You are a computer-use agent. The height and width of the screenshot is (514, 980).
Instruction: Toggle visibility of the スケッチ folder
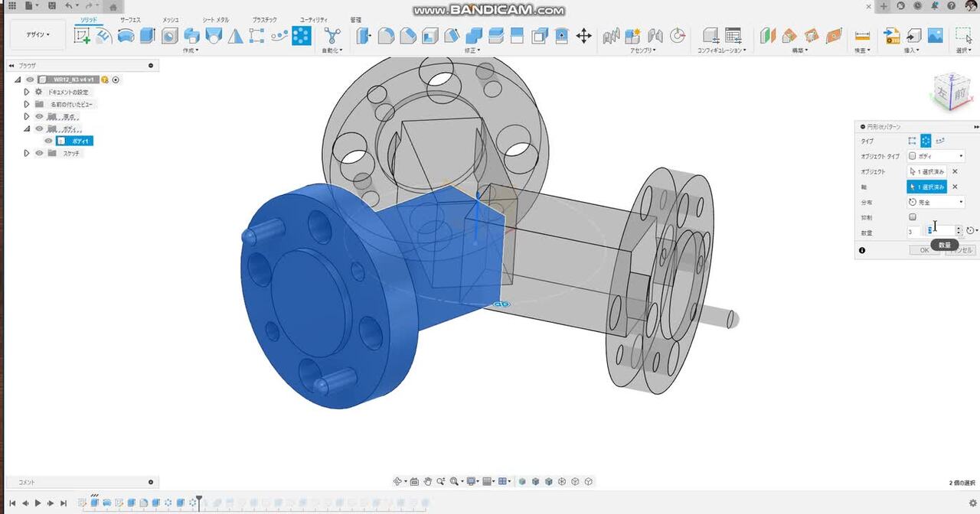click(39, 153)
